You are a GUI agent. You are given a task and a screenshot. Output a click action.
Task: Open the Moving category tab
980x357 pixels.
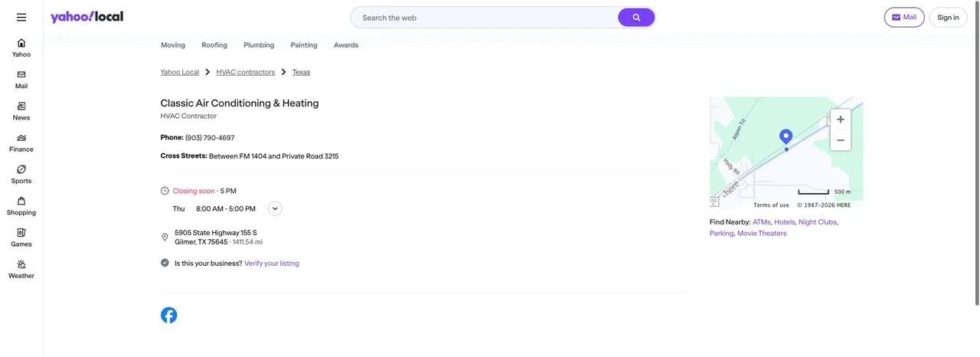point(173,45)
